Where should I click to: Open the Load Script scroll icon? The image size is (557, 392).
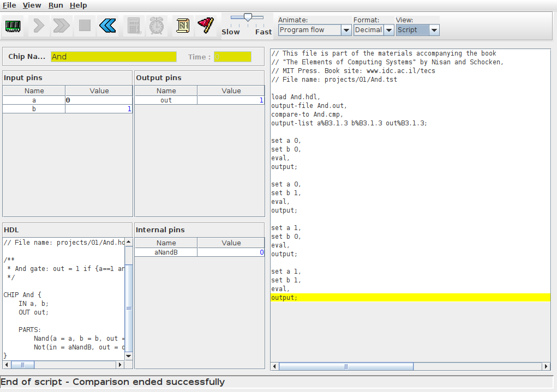pyautogui.click(x=183, y=26)
